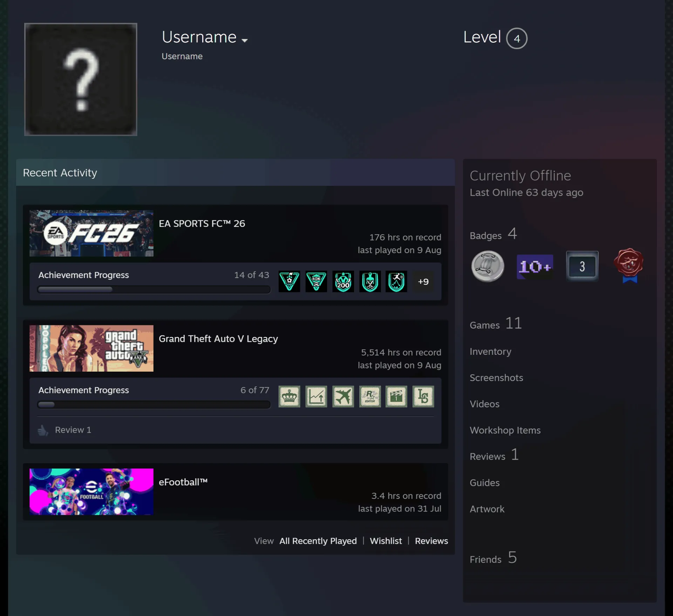Click the clapperboard achievement icon in GTA V
Viewport: 673px width, 616px height.
coord(396,397)
